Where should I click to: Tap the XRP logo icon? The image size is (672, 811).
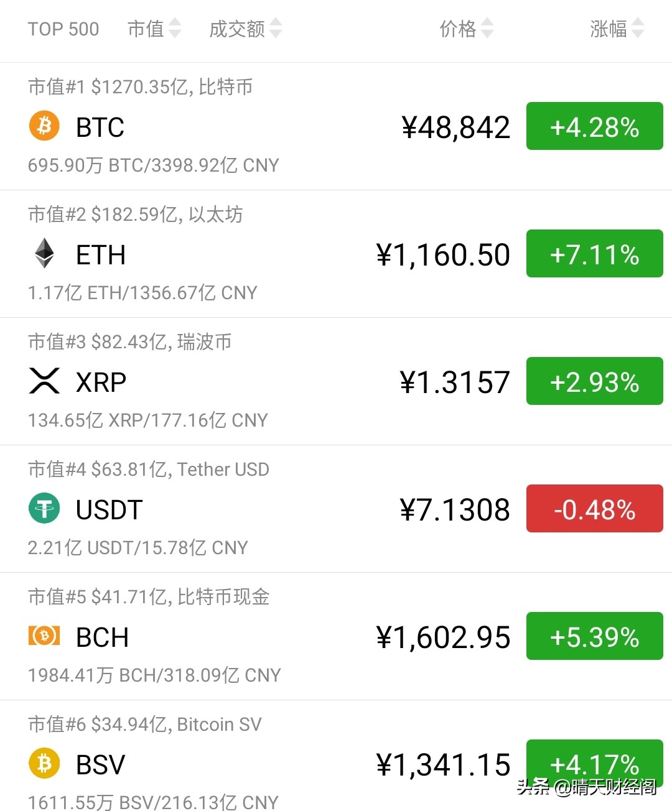(x=44, y=381)
